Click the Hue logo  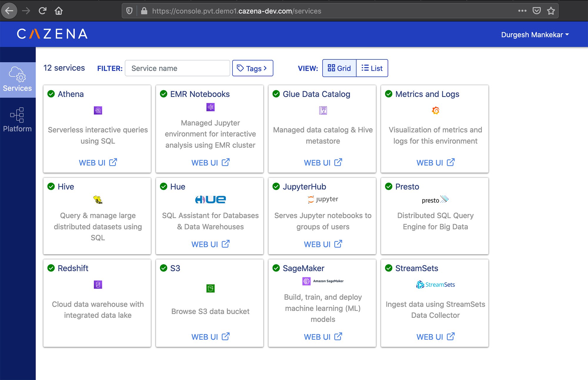tap(210, 199)
